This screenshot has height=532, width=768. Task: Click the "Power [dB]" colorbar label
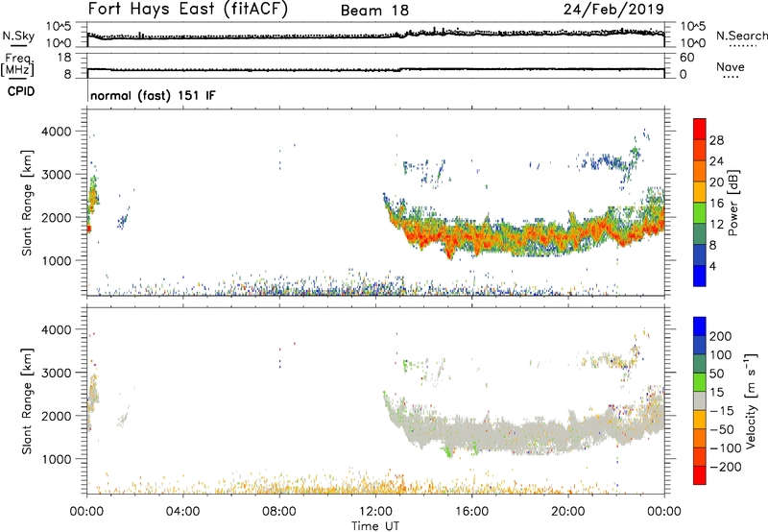tap(732, 203)
